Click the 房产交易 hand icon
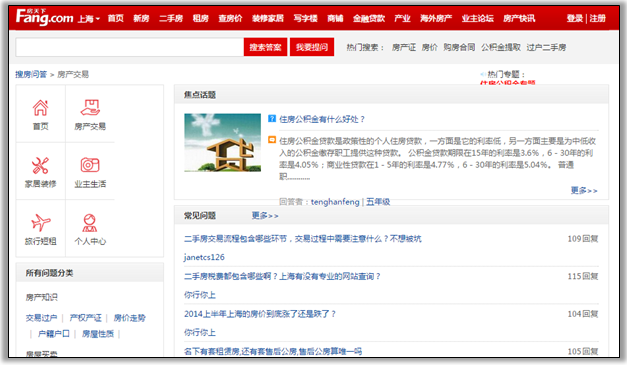The height and width of the screenshot is (365, 627). coord(90,108)
